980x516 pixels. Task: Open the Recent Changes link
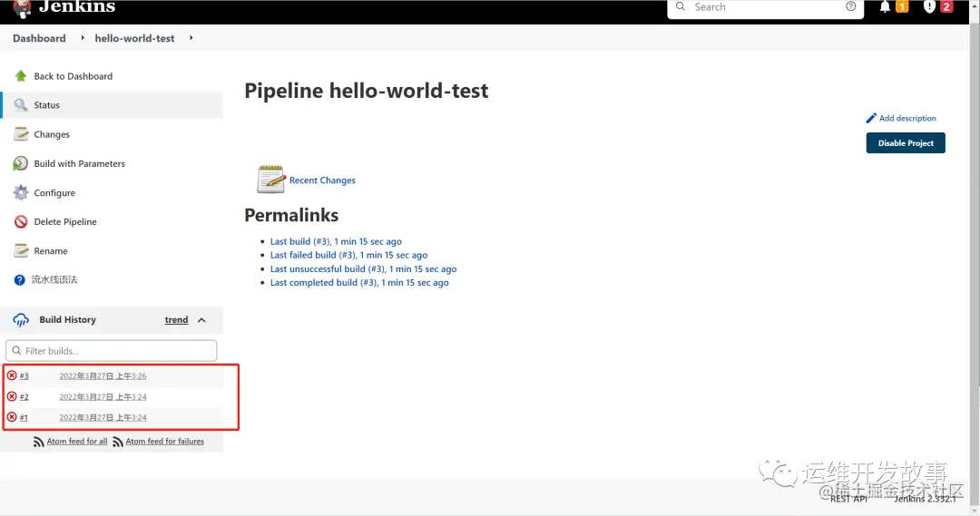coord(322,180)
